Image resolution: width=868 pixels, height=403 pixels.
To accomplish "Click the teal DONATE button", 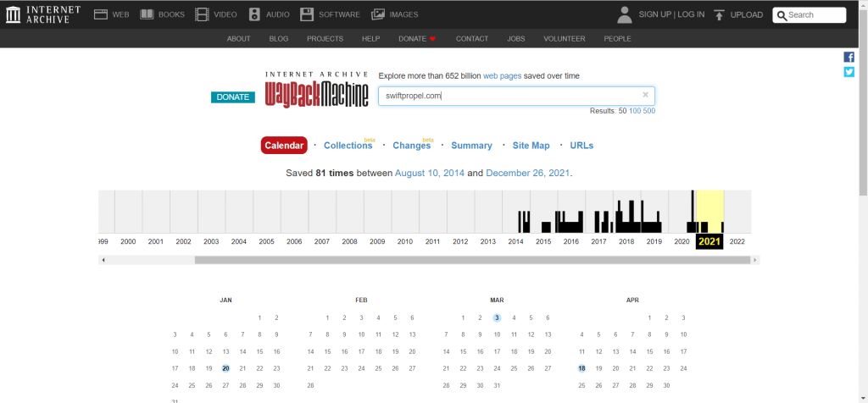I will [233, 97].
